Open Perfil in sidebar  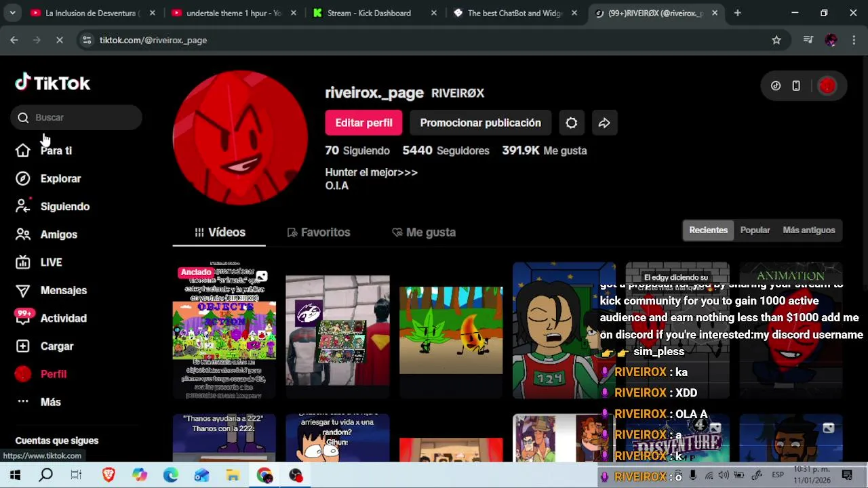tap(41, 374)
